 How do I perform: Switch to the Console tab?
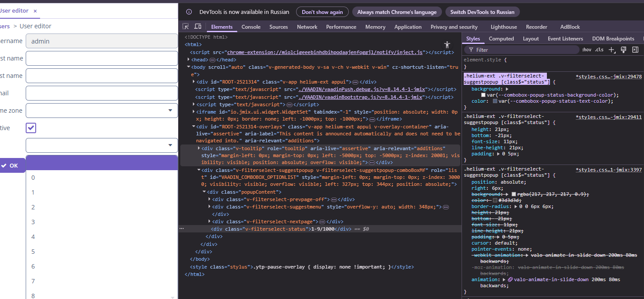click(251, 27)
